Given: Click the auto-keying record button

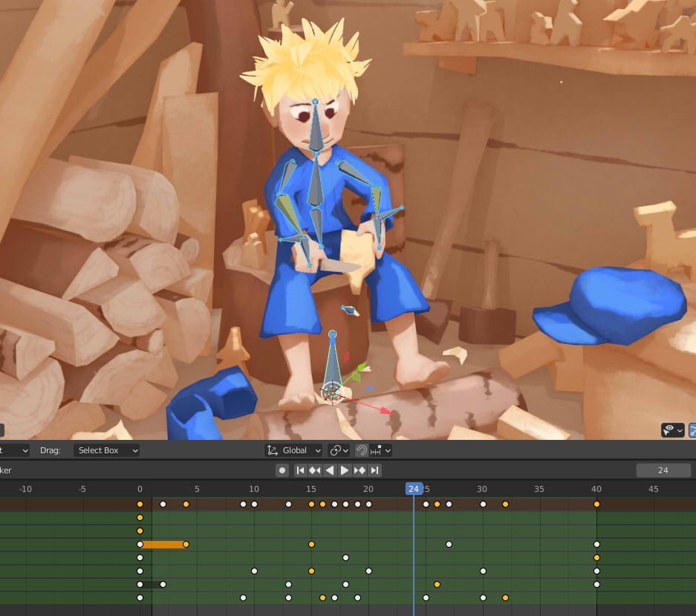Looking at the screenshot, I should click(282, 470).
